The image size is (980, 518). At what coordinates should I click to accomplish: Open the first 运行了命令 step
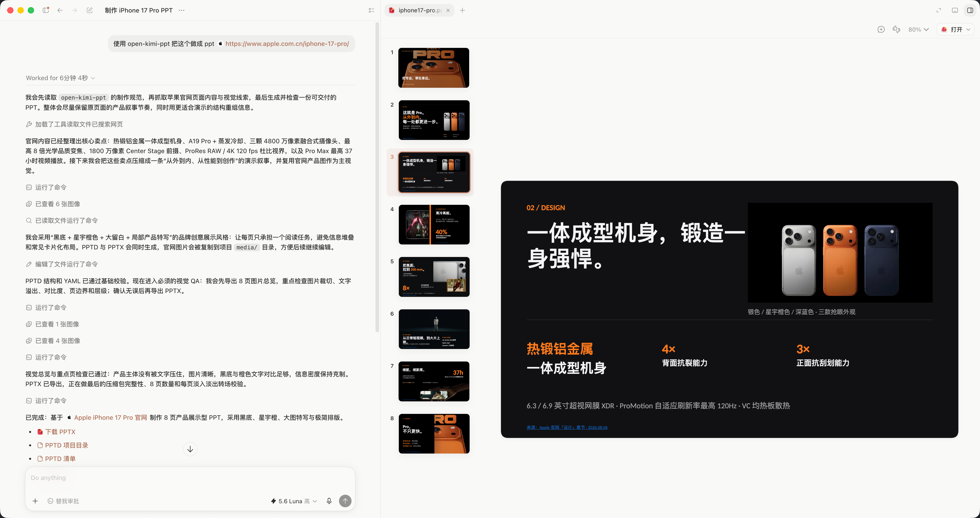pos(46,187)
